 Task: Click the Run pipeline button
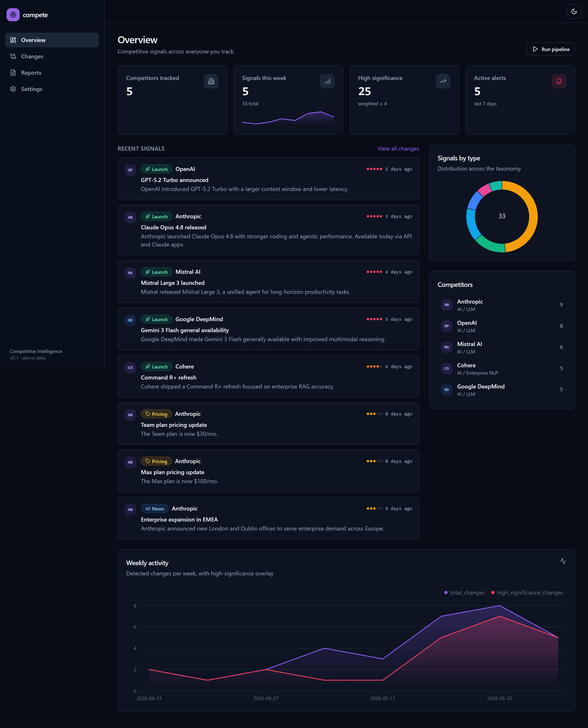[x=551, y=49]
